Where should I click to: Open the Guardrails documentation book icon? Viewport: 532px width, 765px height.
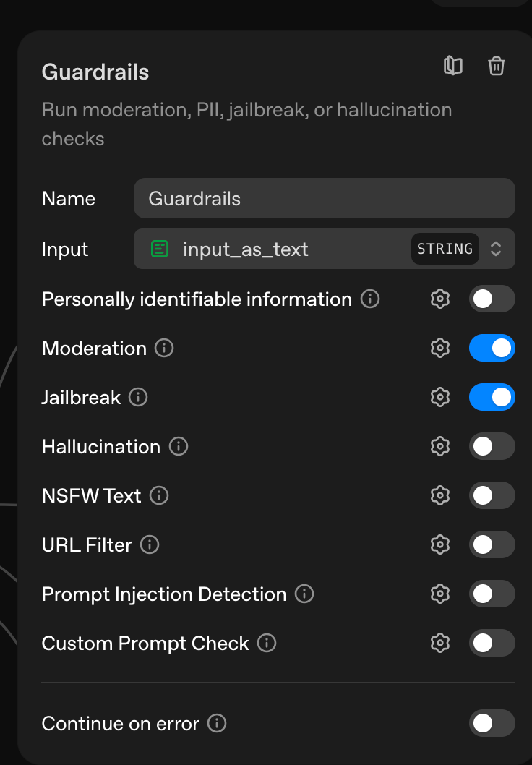(453, 67)
